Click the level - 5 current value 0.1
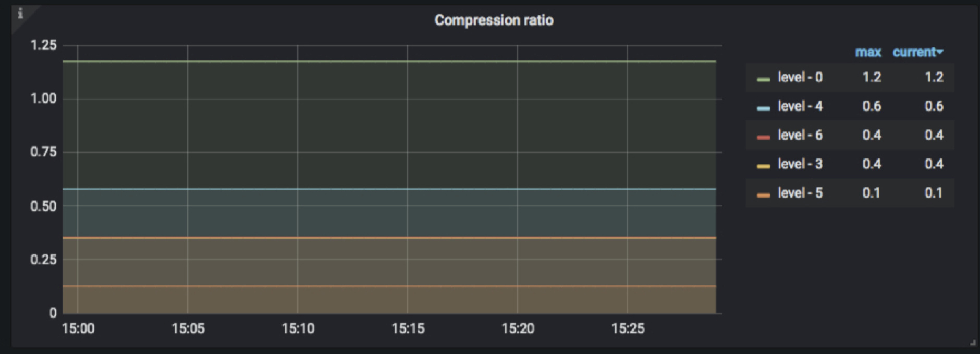This screenshot has width=980, height=354. (934, 193)
